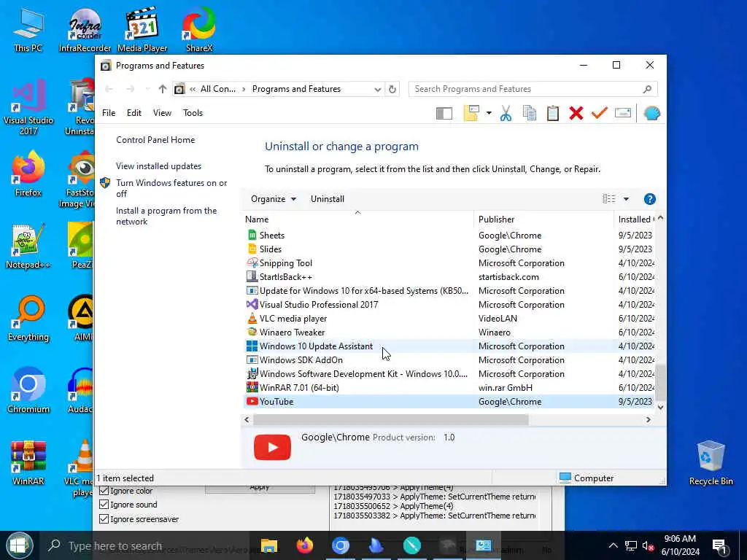Open the Tools menu

pos(193,113)
